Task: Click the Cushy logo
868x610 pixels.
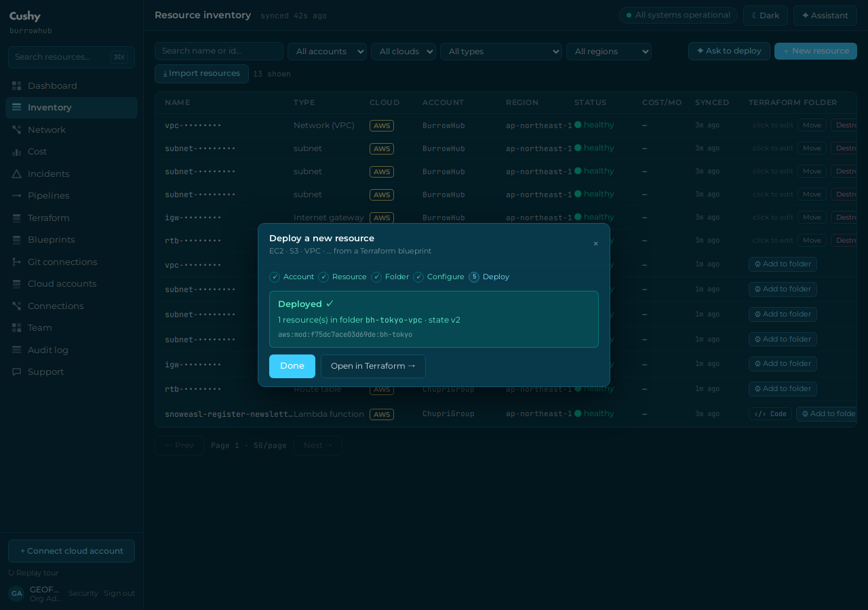Action: click(25, 16)
